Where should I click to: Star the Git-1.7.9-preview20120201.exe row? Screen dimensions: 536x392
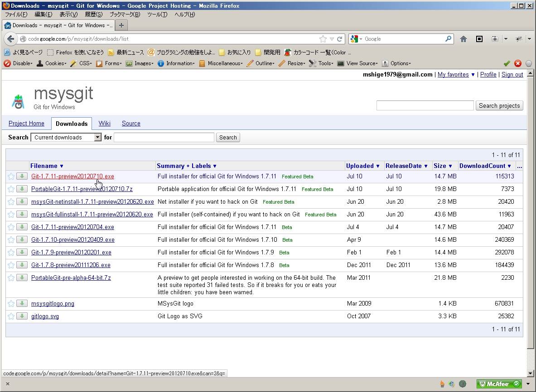point(11,252)
